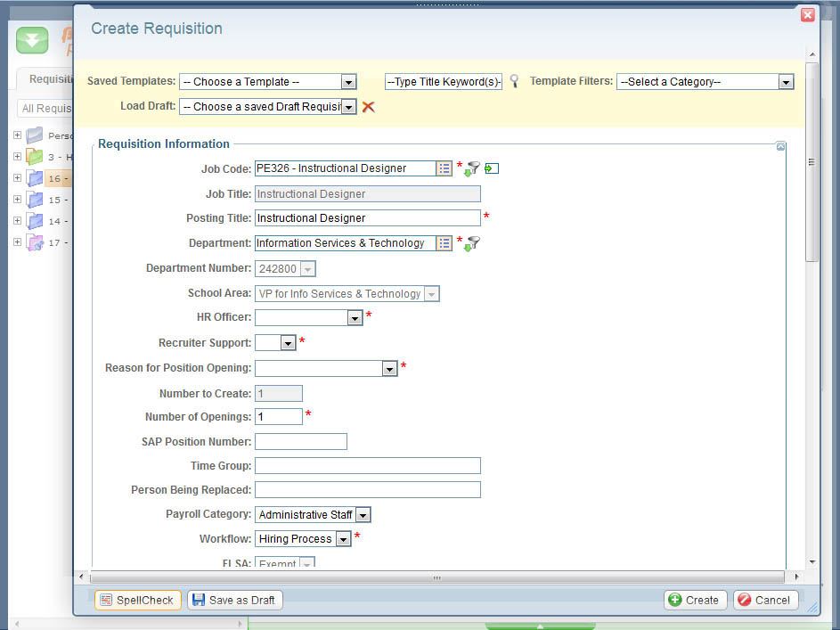
Task: Click the green arrow icon next to Job Code
Action: tap(492, 168)
